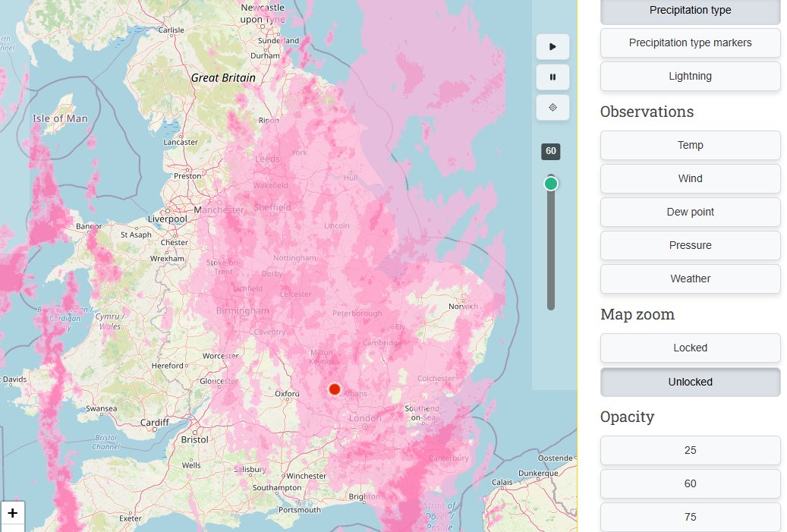Show Weather observations layer
This screenshot has width=787, height=532.
pos(689,279)
